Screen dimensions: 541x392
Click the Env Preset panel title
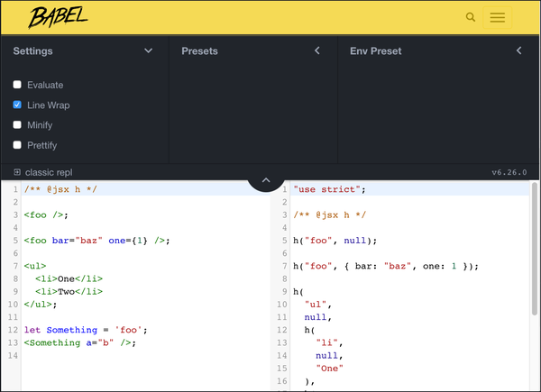[x=376, y=51]
